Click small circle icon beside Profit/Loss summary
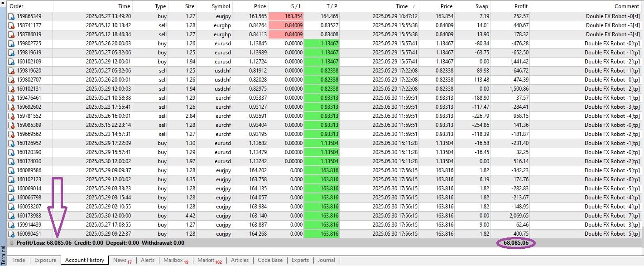Screen dimensions: 644x266 tap(12, 243)
